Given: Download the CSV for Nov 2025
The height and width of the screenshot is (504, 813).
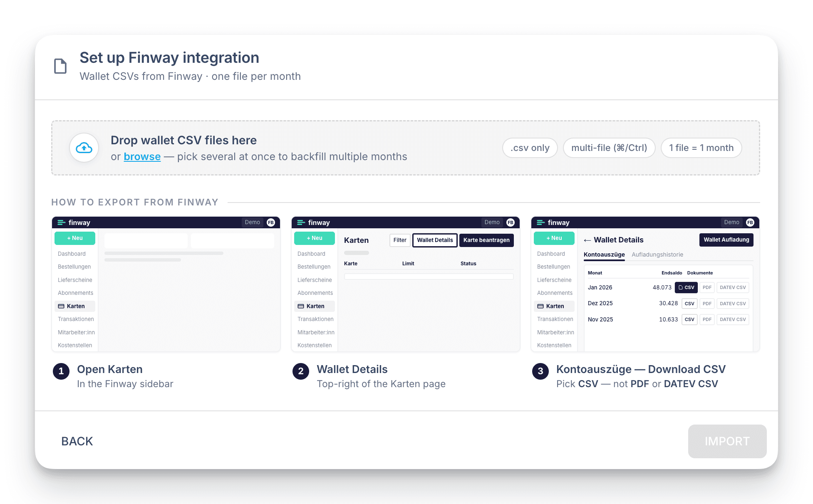Looking at the screenshot, I should (689, 319).
